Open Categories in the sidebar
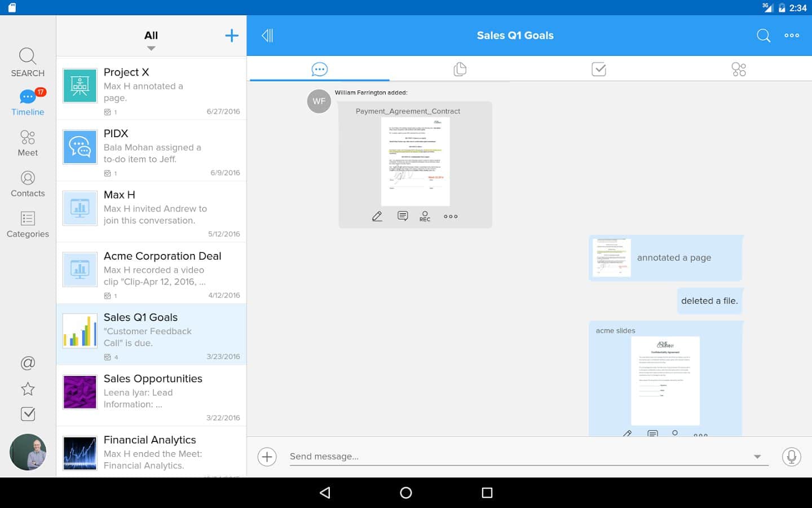 (28, 225)
